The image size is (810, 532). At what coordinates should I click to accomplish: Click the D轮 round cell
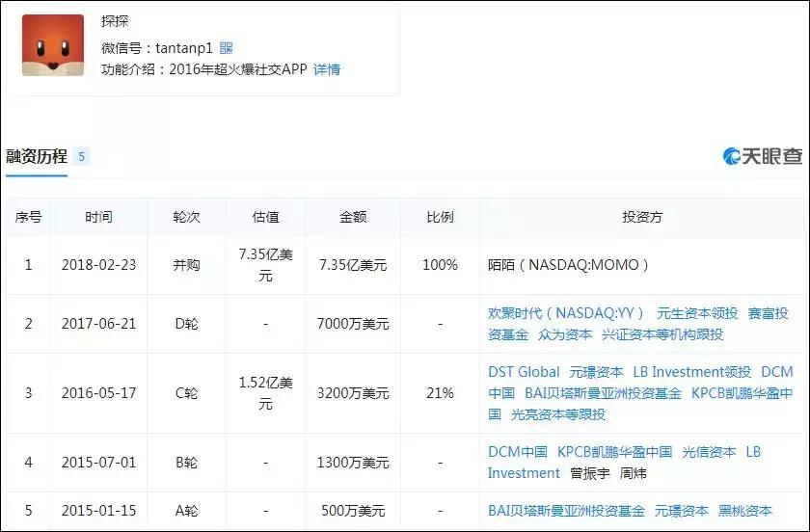186,324
